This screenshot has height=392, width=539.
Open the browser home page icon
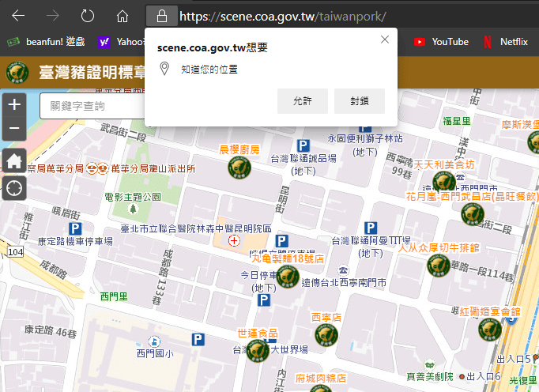pos(122,16)
